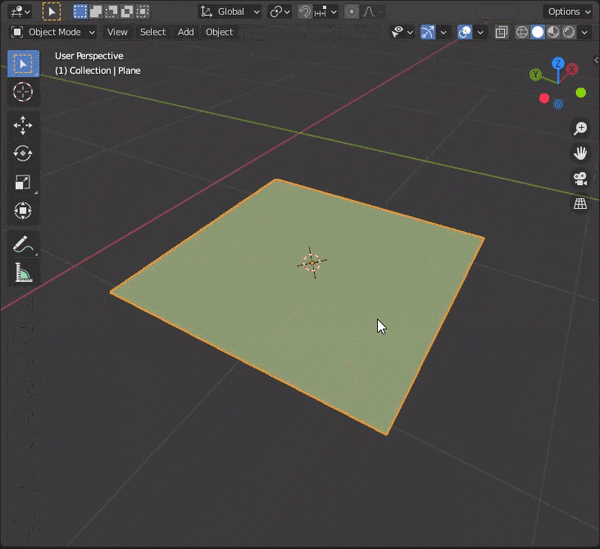600x549 pixels.
Task: Click the Y axis on navigation gizmo
Action: click(x=536, y=74)
